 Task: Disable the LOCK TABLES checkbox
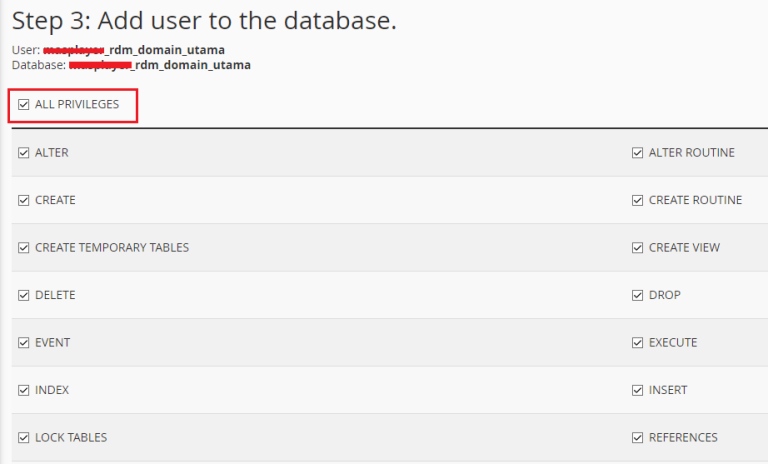point(24,438)
